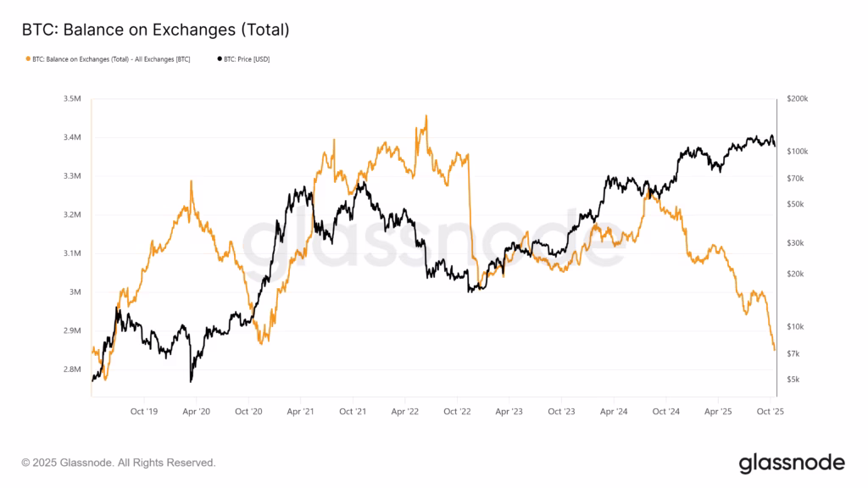
Task: Click the black legend dot for BTC Price
Action: (x=220, y=59)
